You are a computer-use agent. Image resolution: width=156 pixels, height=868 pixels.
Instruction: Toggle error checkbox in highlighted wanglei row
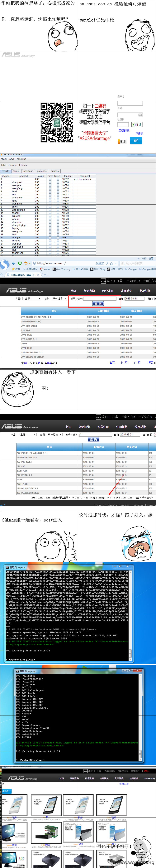point(50,238)
